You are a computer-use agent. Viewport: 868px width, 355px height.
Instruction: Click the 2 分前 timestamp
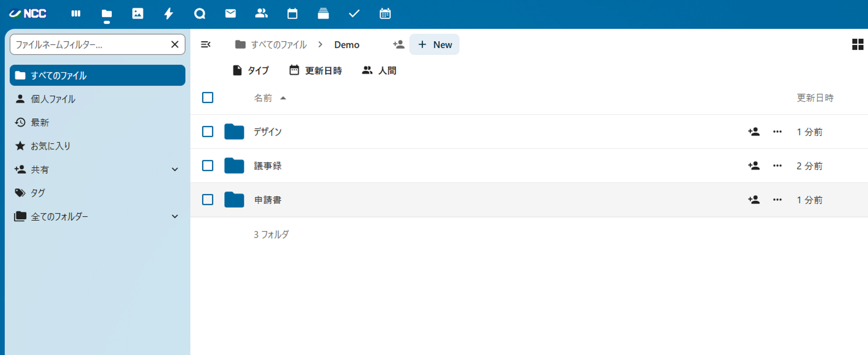pyautogui.click(x=809, y=166)
